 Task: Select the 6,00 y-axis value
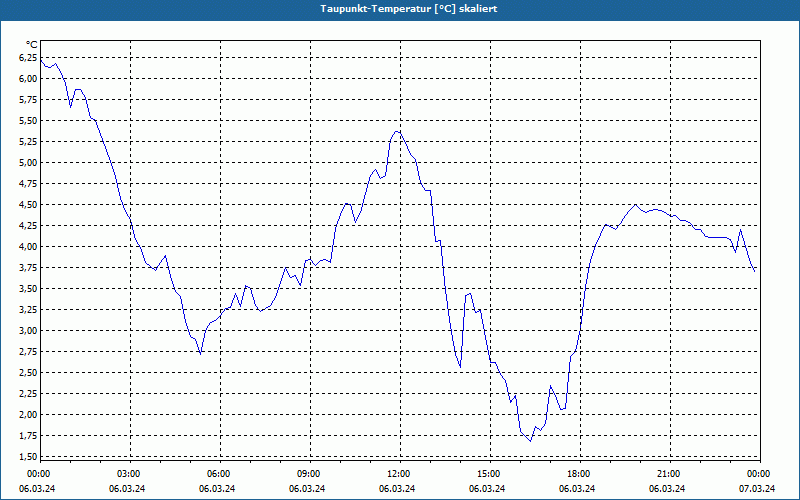point(28,79)
